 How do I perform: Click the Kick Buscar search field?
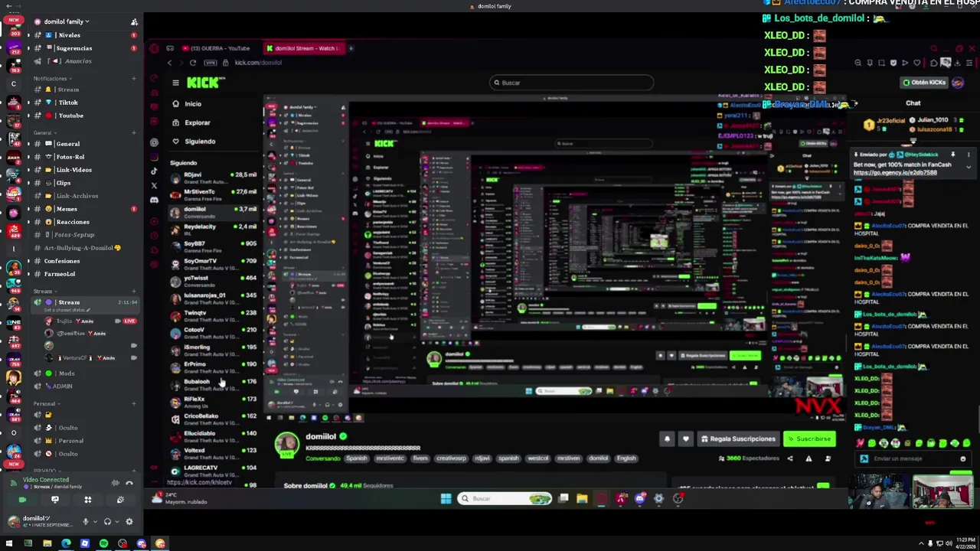click(x=572, y=83)
